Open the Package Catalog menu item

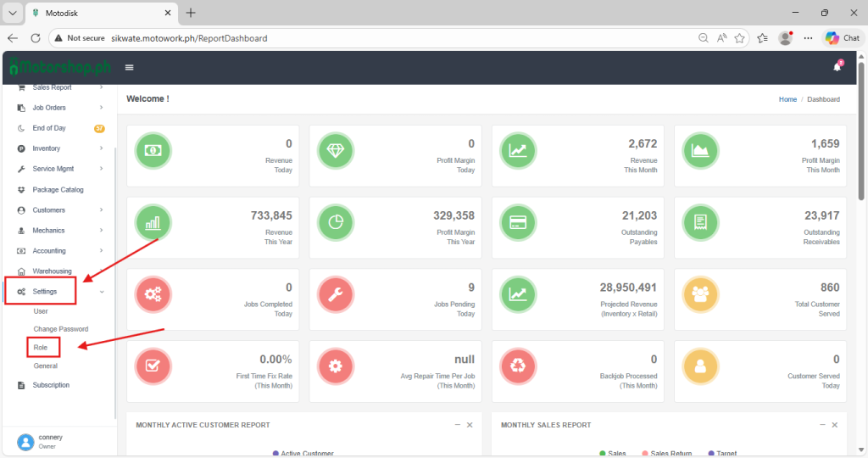[x=58, y=190]
